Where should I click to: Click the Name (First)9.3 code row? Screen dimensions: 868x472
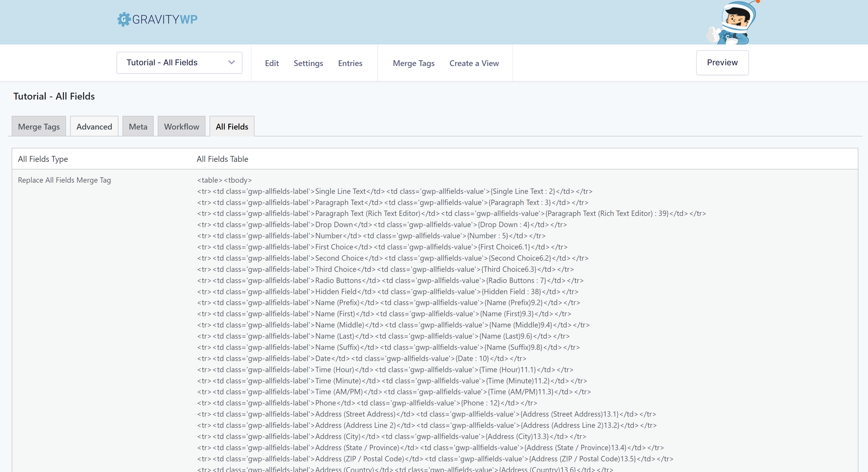(384, 314)
